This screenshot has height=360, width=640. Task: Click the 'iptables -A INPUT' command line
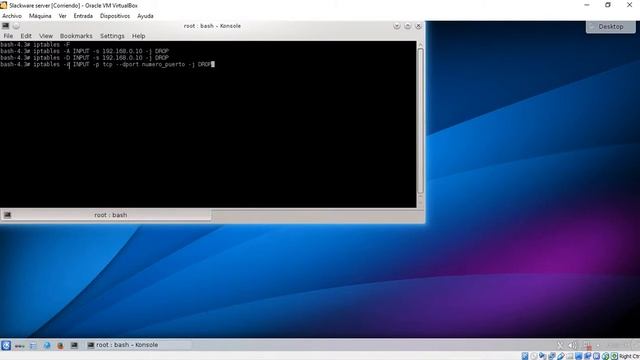pos(84,51)
